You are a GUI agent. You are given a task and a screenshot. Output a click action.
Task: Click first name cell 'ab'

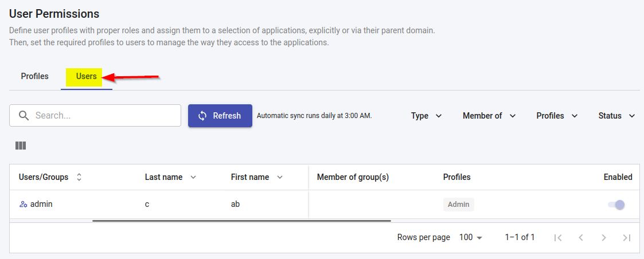[x=235, y=204]
